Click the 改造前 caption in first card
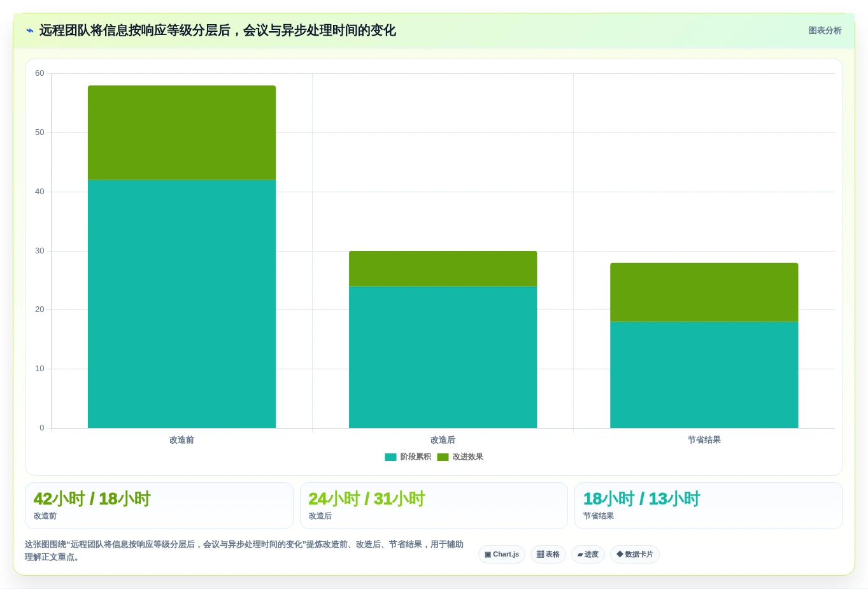The width and height of the screenshot is (868, 589). (x=45, y=516)
